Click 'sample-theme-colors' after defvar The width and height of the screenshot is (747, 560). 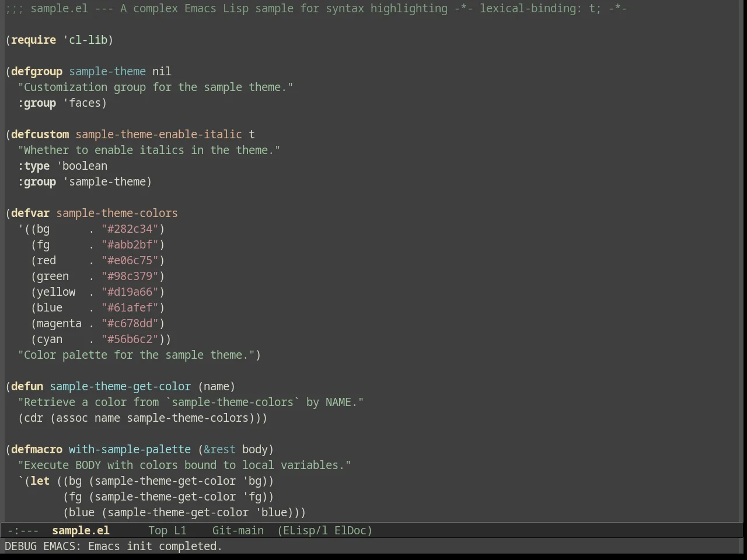click(x=117, y=213)
